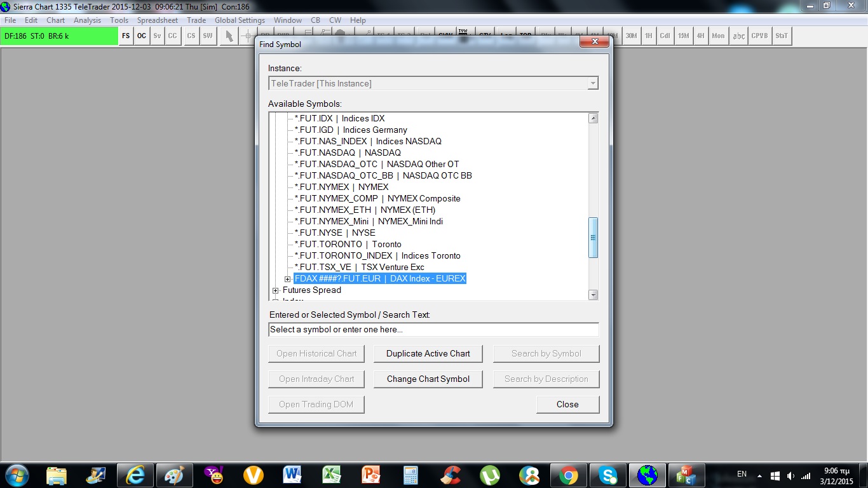Open the Trade menu

point(196,20)
